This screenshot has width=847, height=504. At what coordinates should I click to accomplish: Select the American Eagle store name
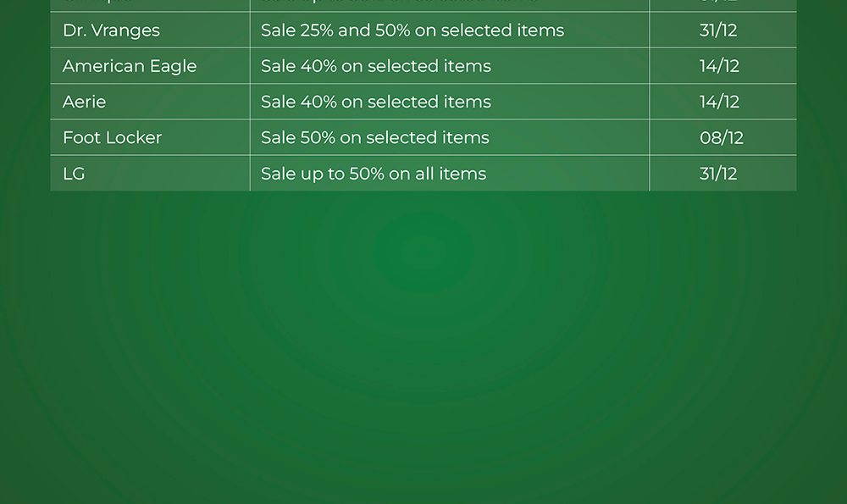click(x=130, y=66)
